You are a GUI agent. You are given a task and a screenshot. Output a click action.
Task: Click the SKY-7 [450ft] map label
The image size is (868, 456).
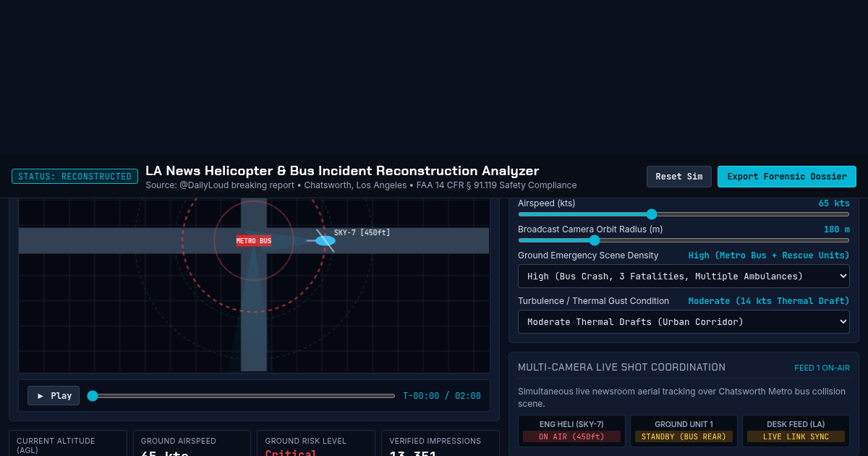[x=362, y=232]
